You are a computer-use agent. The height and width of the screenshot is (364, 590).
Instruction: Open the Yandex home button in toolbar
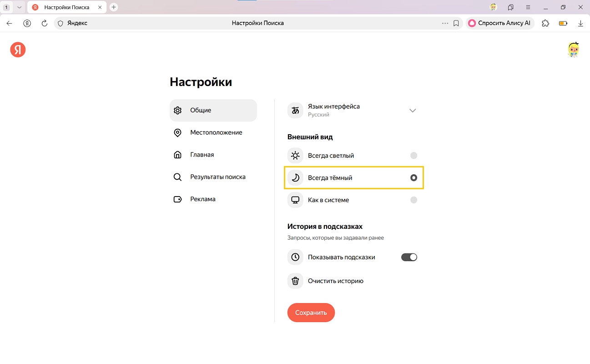point(27,23)
